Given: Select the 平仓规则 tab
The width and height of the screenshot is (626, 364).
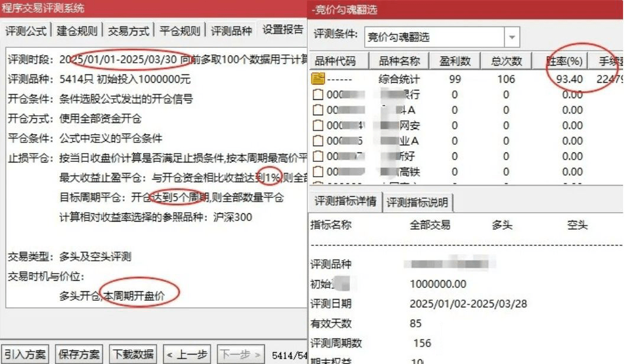Looking at the screenshot, I should point(180,31).
